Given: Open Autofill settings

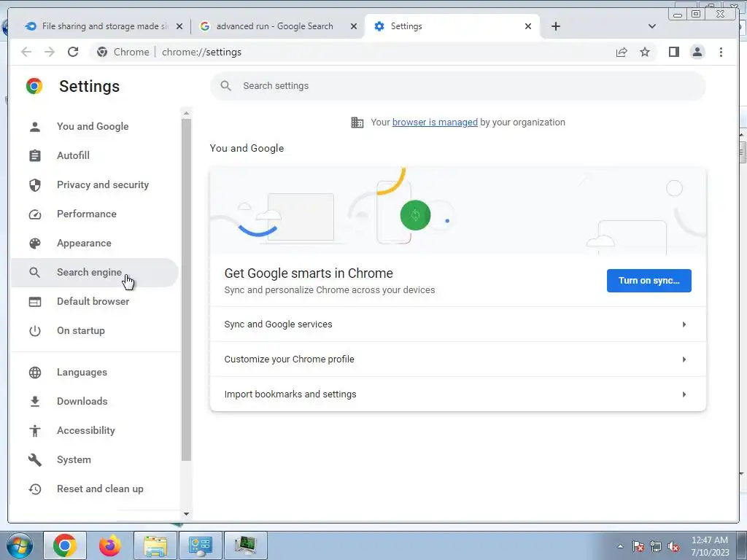Looking at the screenshot, I should click(x=95, y=156).
